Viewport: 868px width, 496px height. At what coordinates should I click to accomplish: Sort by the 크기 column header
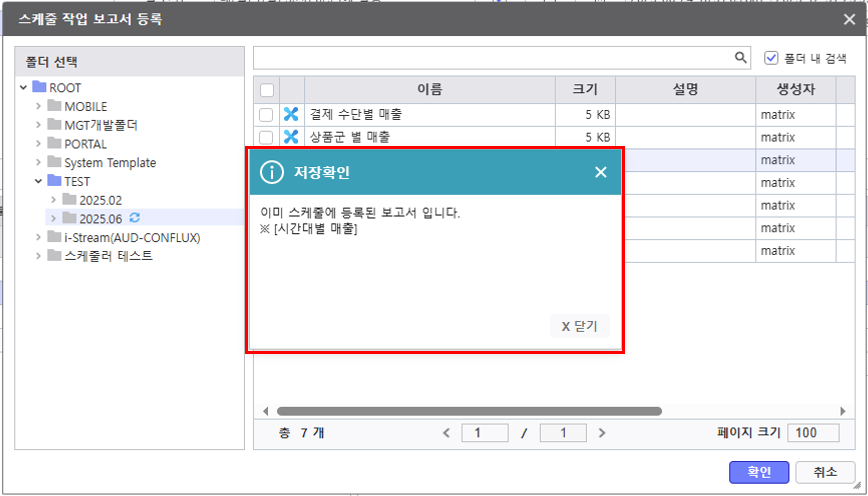pos(585,90)
